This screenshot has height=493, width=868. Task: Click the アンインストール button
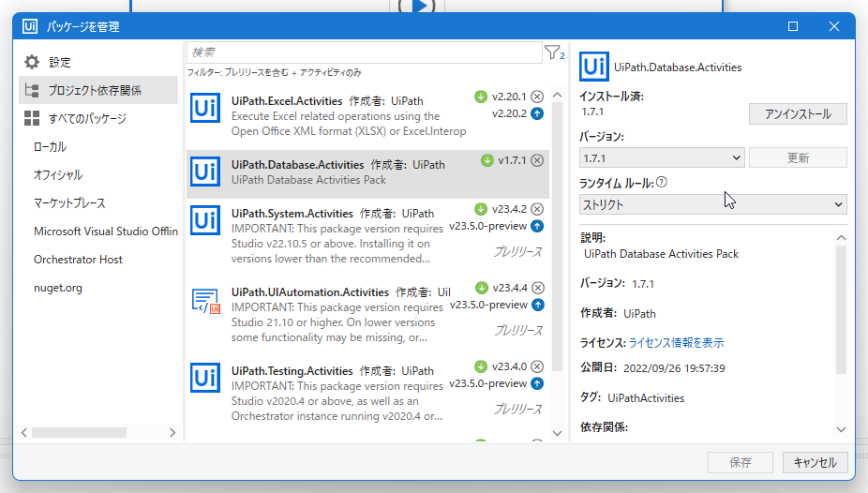[x=798, y=114]
